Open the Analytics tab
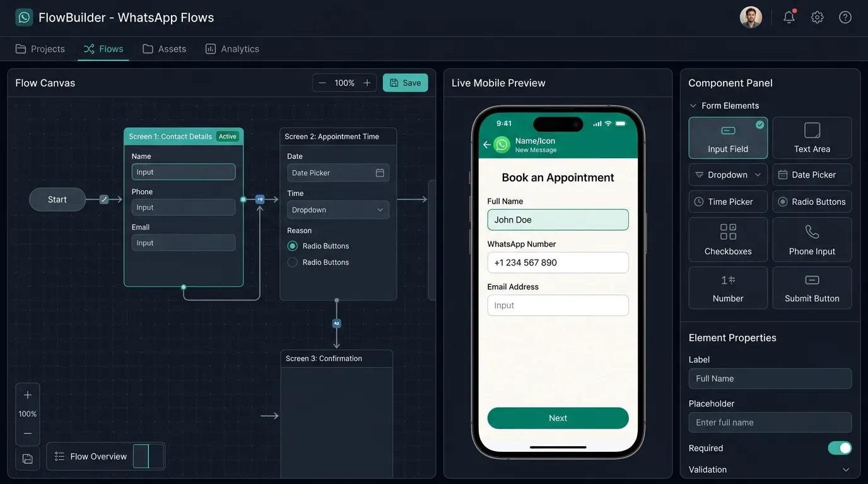 tap(232, 49)
